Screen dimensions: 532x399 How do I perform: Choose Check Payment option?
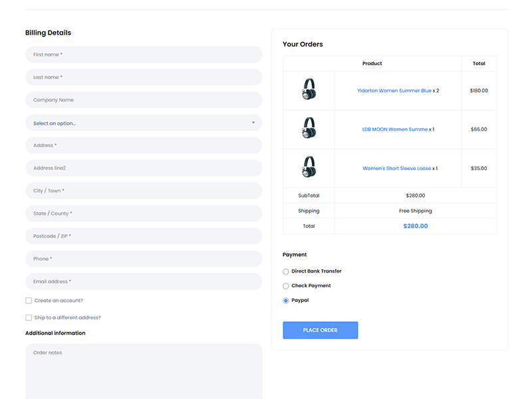coord(286,286)
